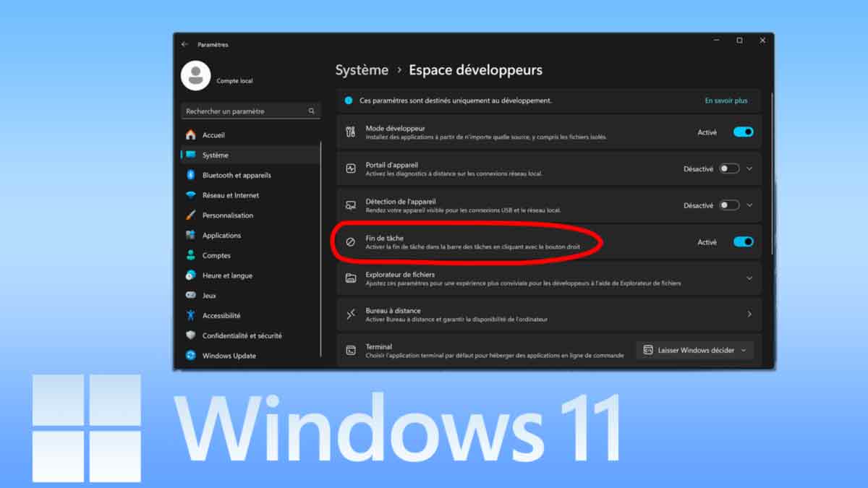The width and height of the screenshot is (868, 488).
Task: Enable the Portail d'appareil switch
Action: [x=729, y=168]
